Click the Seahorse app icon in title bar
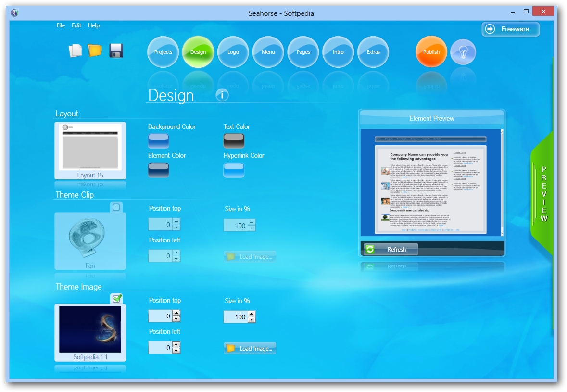Screen dimensions: 567x392 point(14,13)
